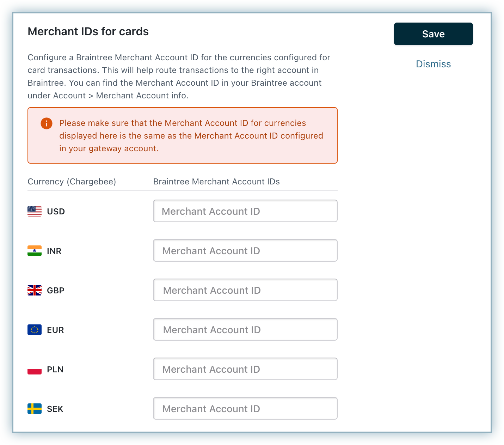The height and width of the screenshot is (445, 504).
Task: Click the Dismiss link
Action: 433,64
